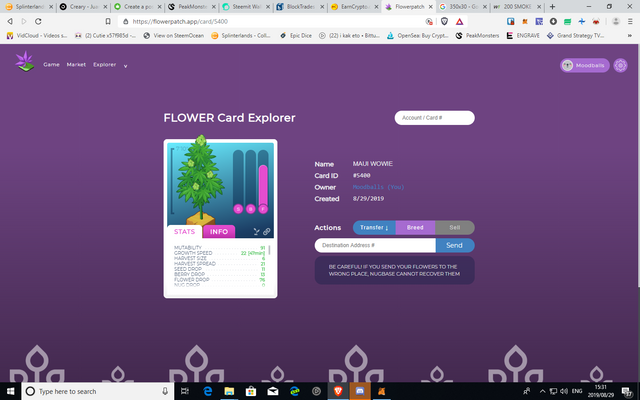Open the Explorer menu item
This screenshot has width=640, height=400.
click(104, 64)
